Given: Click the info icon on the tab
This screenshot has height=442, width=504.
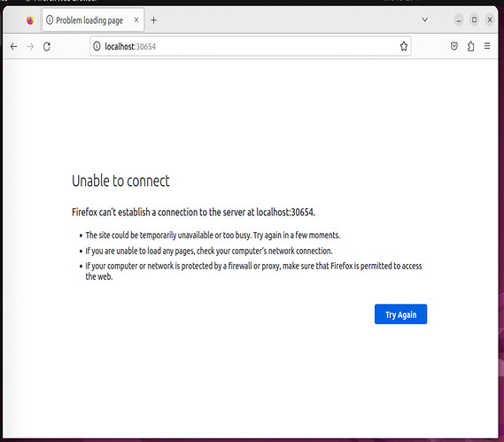Looking at the screenshot, I should pyautogui.click(x=50, y=20).
